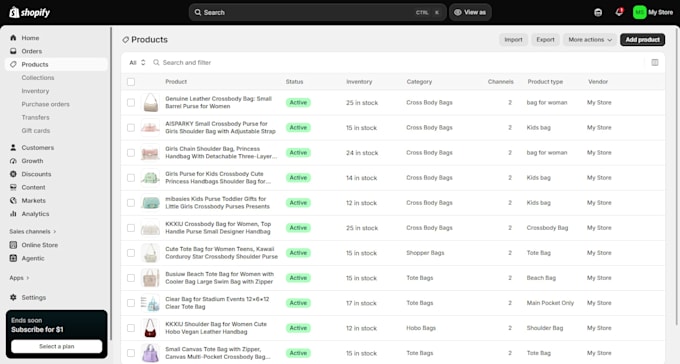Check the Busiuw Beach Tote Bag row
The width and height of the screenshot is (680, 364).
(131, 278)
